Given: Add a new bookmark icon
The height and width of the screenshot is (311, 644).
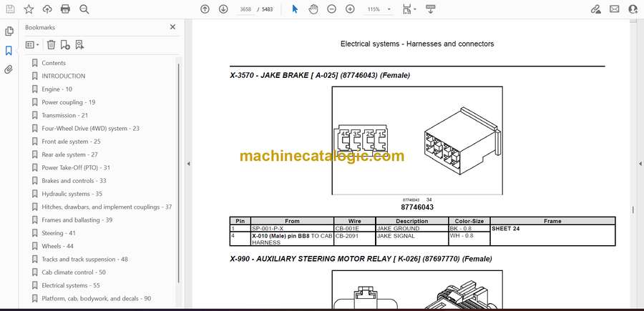Looking at the screenshot, I should [65, 45].
